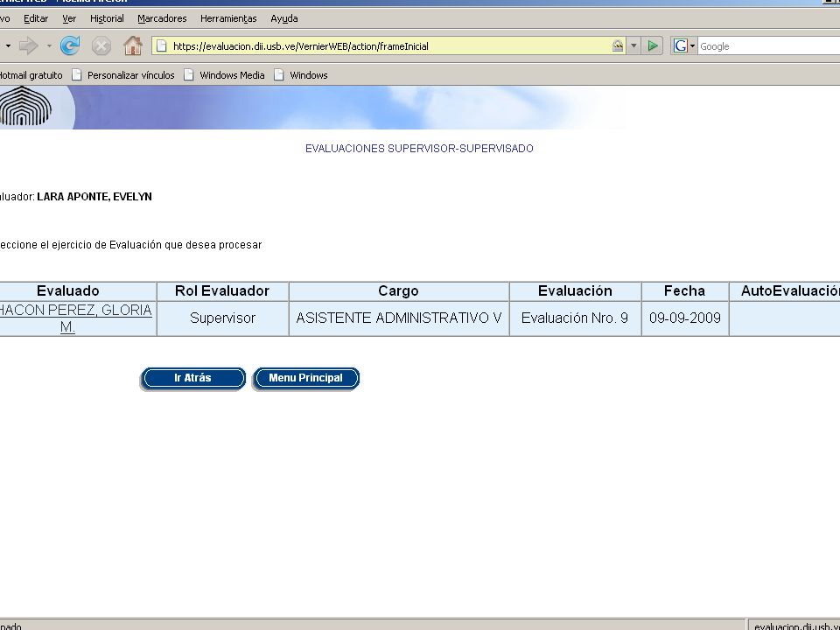Open the Windows Media bookmark
Screen dimensions: 840x630
pyautogui.click(x=225, y=75)
